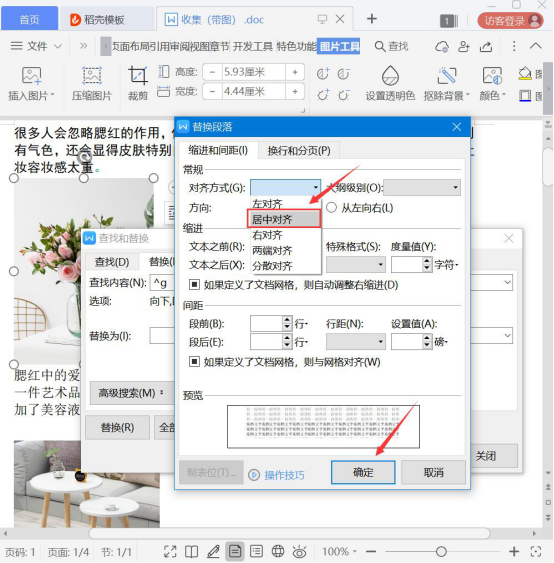Open the Picture Tools (图片工具) ribbon tab
The height and width of the screenshot is (563, 554).
click(x=339, y=46)
